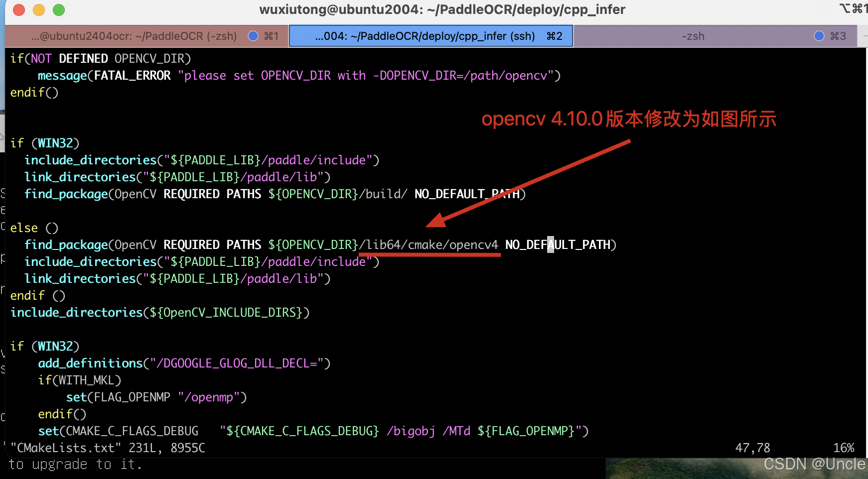Click the 16% file position indicator
Viewport: 868px width, 479px height.
pyautogui.click(x=844, y=448)
